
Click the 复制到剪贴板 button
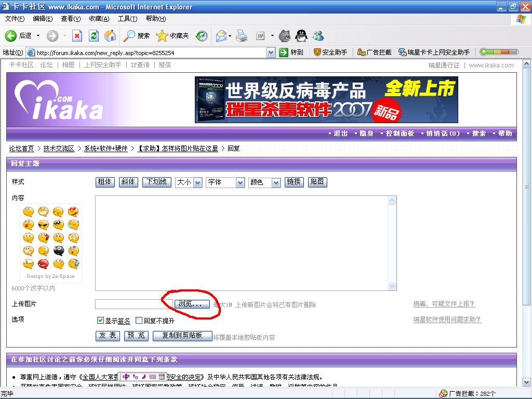click(182, 336)
